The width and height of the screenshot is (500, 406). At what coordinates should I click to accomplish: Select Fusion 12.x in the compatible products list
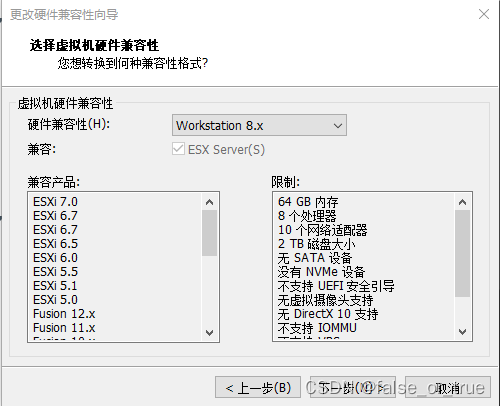[x=64, y=314]
